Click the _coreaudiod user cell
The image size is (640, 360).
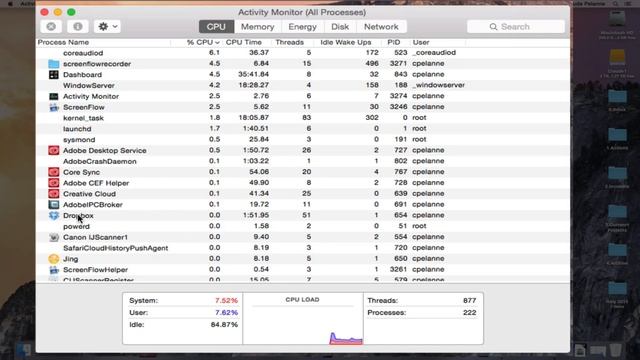(434, 52)
